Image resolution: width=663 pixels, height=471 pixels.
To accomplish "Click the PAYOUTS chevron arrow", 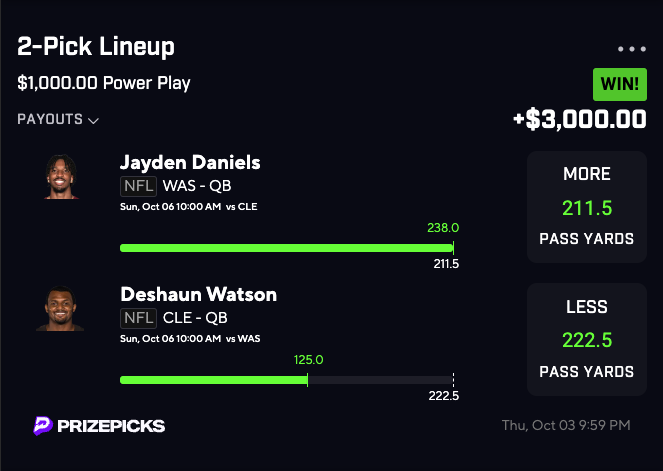I will (x=94, y=121).
